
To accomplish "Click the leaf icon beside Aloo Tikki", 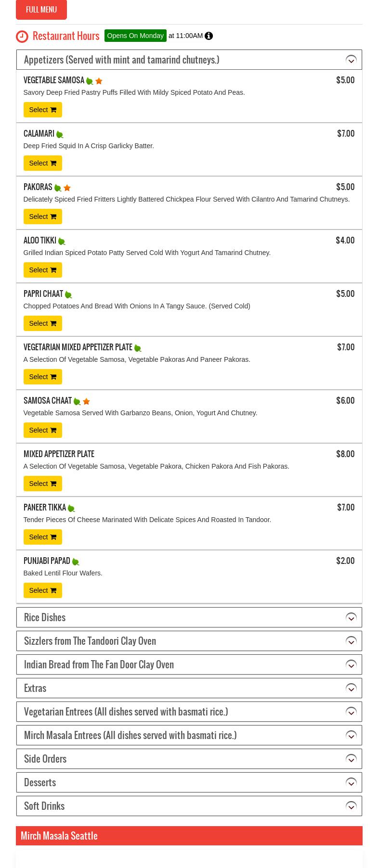I will click(62, 242).
